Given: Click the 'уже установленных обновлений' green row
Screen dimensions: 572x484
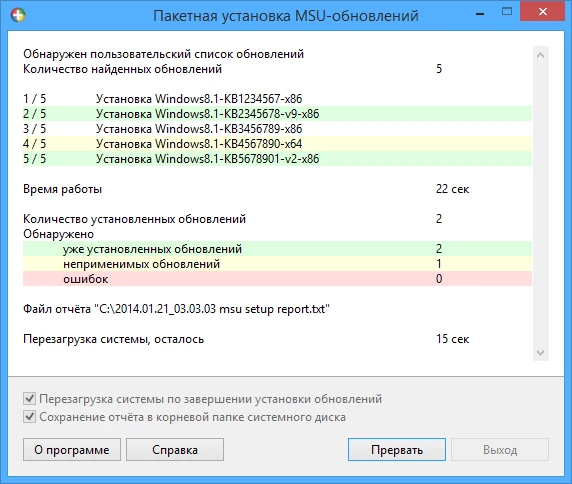Looking at the screenshot, I should tap(277, 248).
